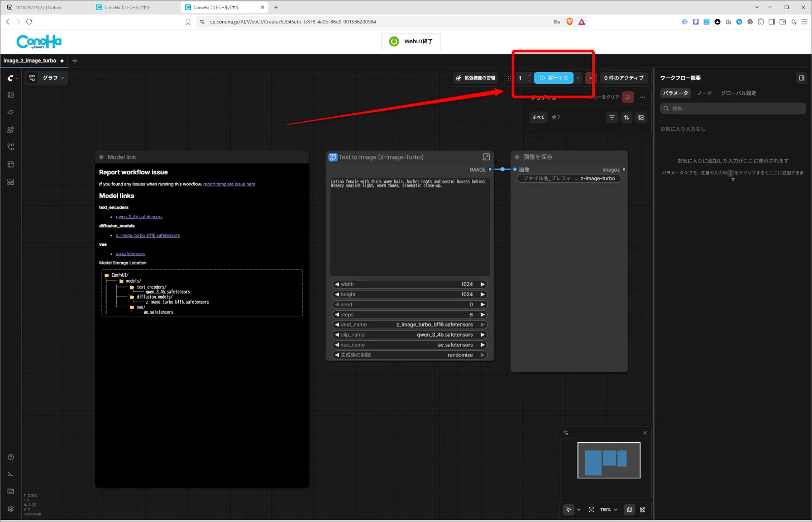Click the queue filter icon
The image size is (812, 522).
612,117
